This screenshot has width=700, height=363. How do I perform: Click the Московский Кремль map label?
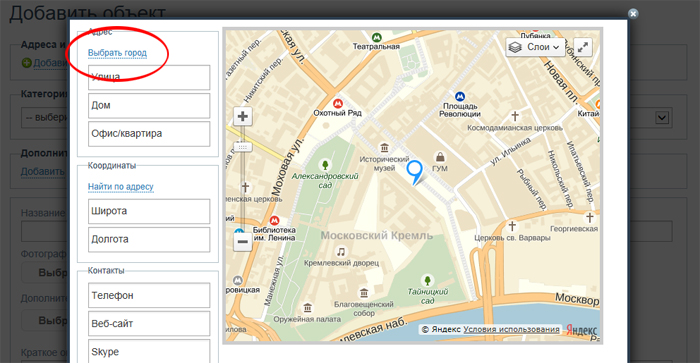point(377,235)
